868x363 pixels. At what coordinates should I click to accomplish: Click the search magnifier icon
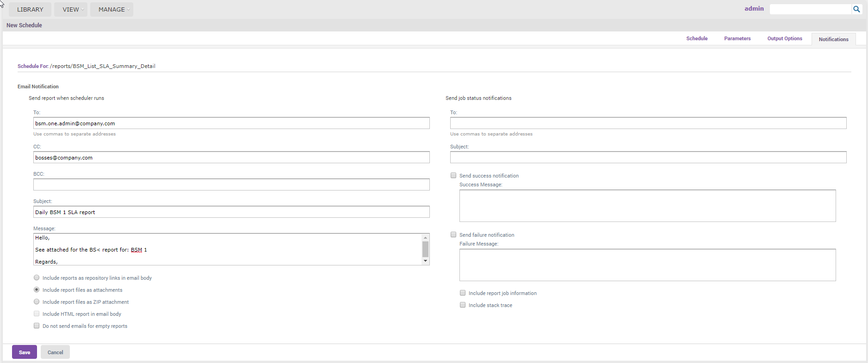click(856, 9)
